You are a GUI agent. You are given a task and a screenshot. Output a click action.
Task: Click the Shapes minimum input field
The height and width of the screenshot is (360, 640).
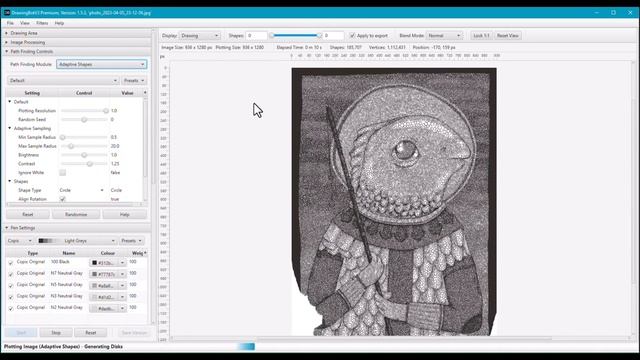256,36
